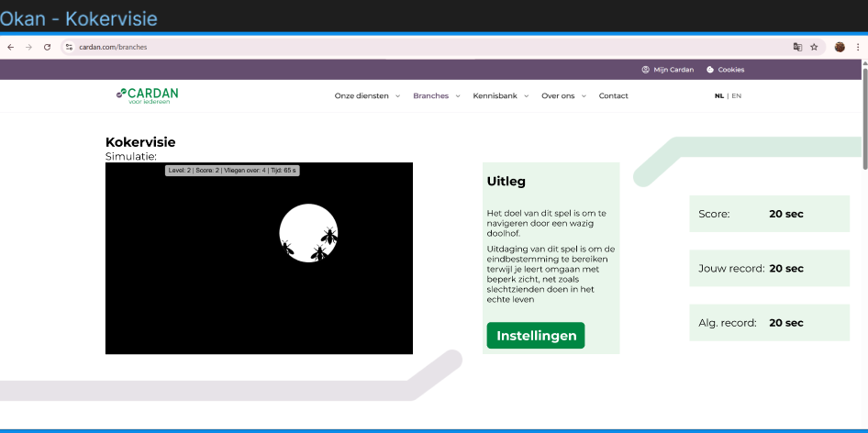868x433 pixels.
Task: Open the Cookies settings link
Action: 726,70
